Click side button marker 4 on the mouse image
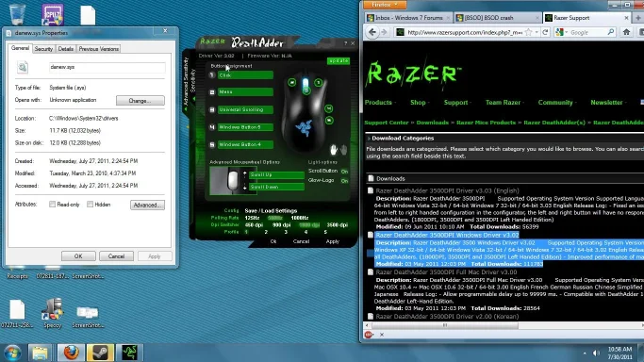This screenshot has width=644, height=362. coord(328,108)
